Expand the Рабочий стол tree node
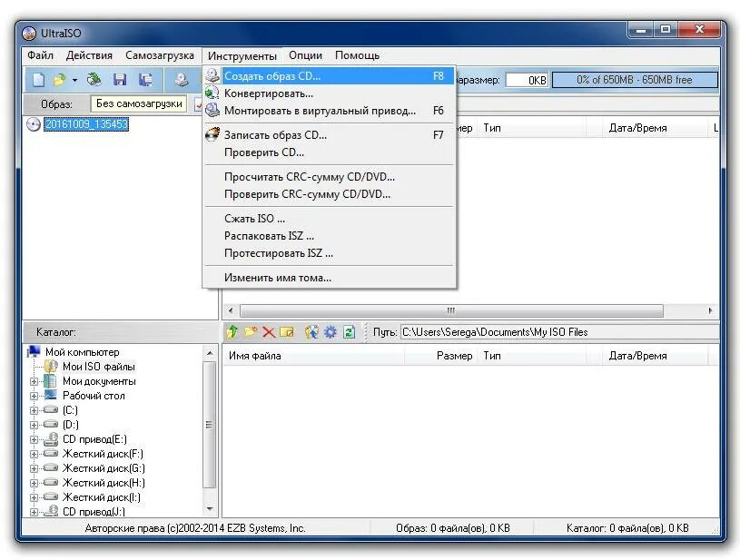This screenshot has height=560, width=740. coord(34,396)
